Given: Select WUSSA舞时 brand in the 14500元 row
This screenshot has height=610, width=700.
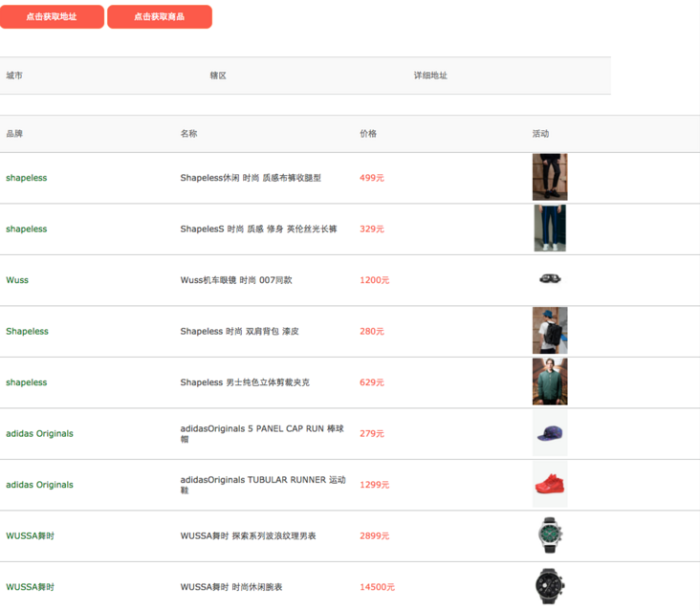Looking at the screenshot, I should pos(30,587).
